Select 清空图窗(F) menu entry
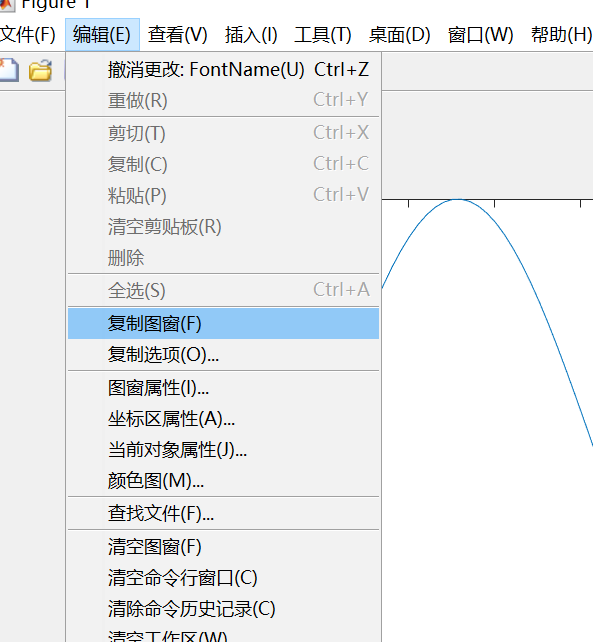This screenshot has width=593, height=642. point(223,547)
